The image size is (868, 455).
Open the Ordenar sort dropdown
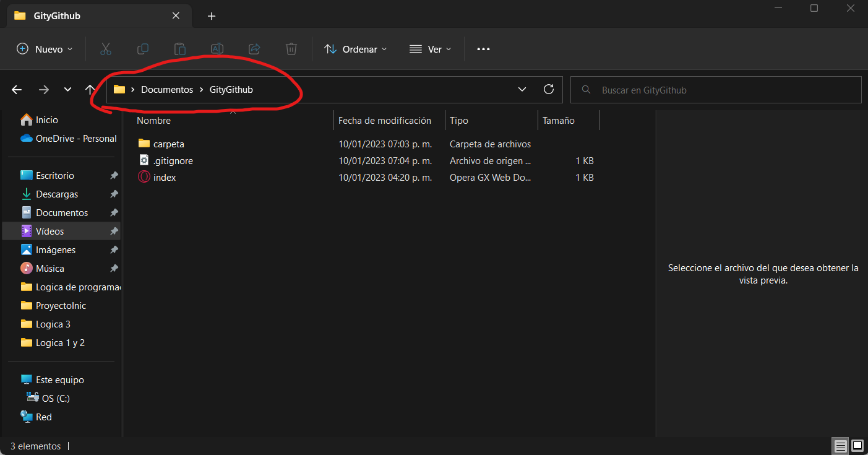click(x=356, y=49)
